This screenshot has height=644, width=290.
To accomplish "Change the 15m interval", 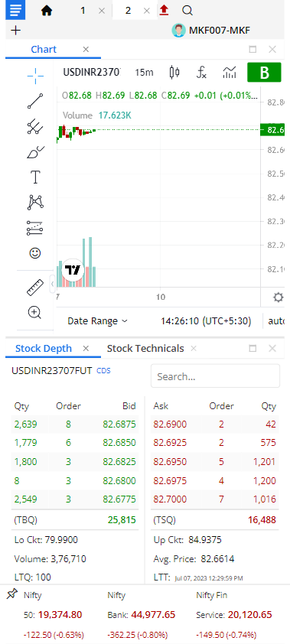I will pos(144,73).
